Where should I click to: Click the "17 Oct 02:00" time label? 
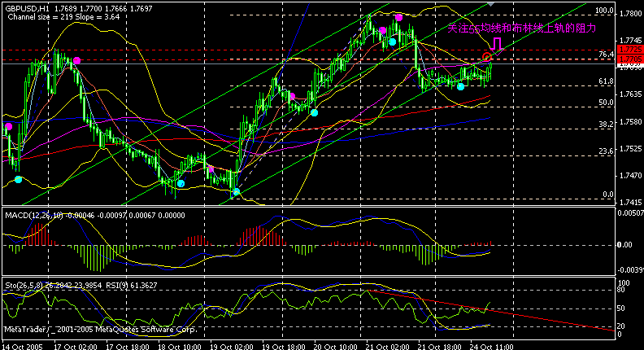pos(76,347)
